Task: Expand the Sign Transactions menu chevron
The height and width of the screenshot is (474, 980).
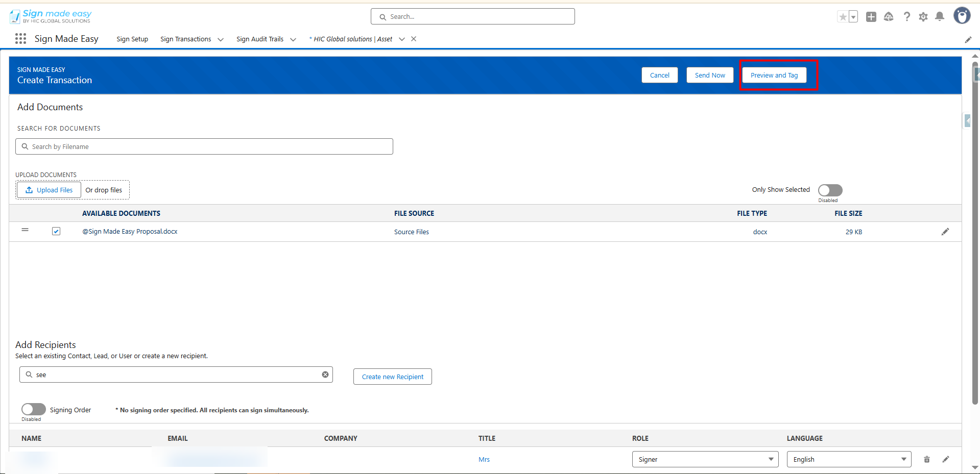Action: (221, 39)
